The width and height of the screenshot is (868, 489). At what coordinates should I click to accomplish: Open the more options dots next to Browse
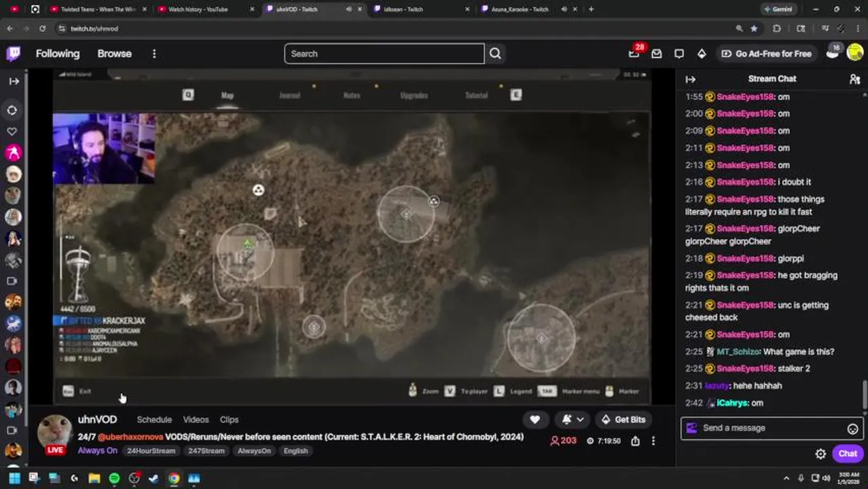coord(154,54)
